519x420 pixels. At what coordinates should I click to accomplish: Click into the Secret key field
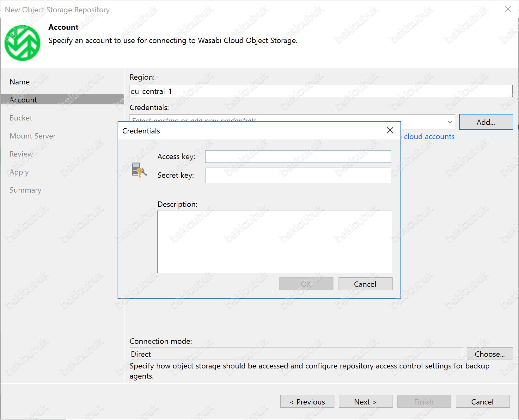point(298,175)
